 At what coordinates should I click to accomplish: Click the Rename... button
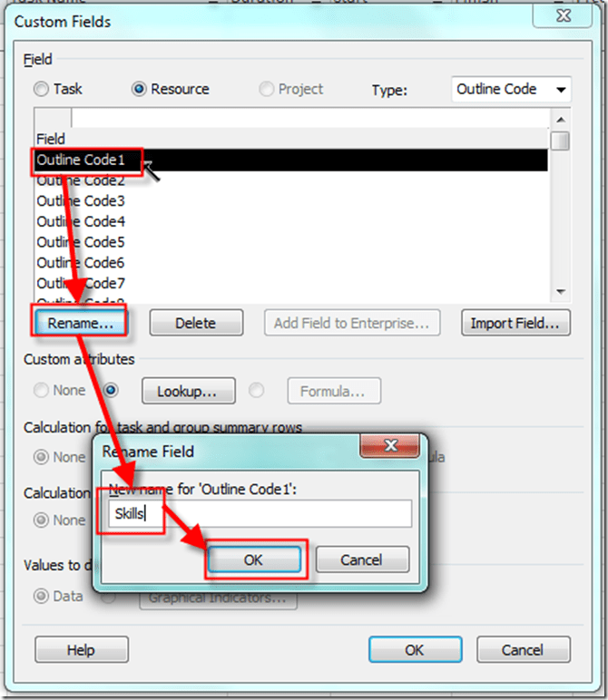80,323
